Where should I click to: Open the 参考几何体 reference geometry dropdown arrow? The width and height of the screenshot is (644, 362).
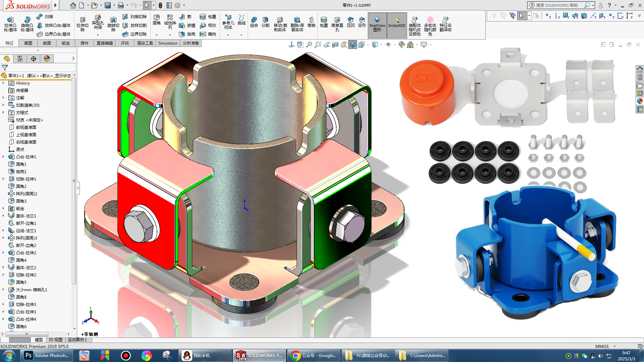tap(228, 35)
